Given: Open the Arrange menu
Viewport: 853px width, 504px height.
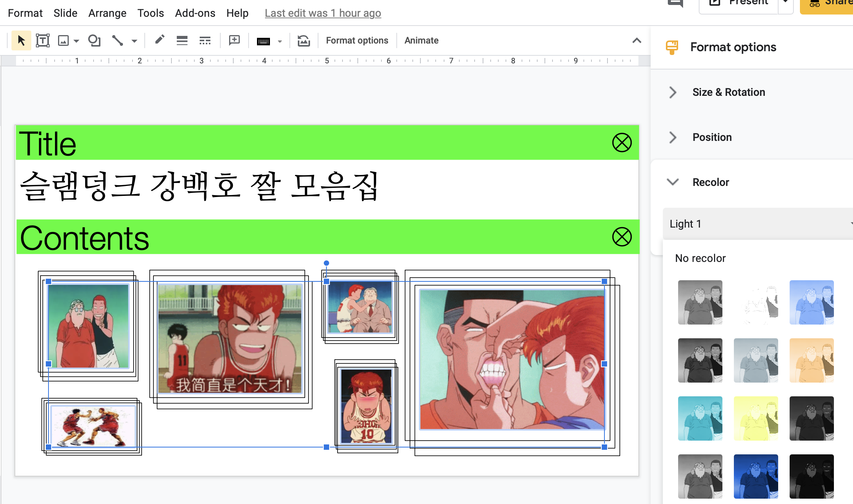Looking at the screenshot, I should tap(107, 13).
